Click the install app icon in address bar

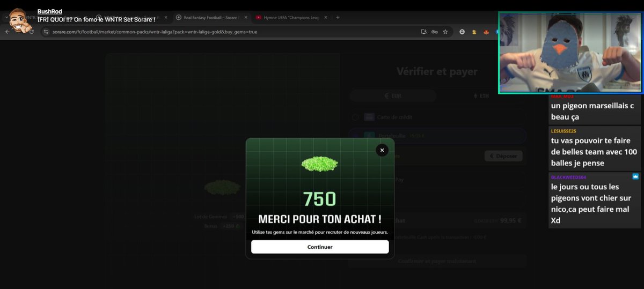pos(423,32)
